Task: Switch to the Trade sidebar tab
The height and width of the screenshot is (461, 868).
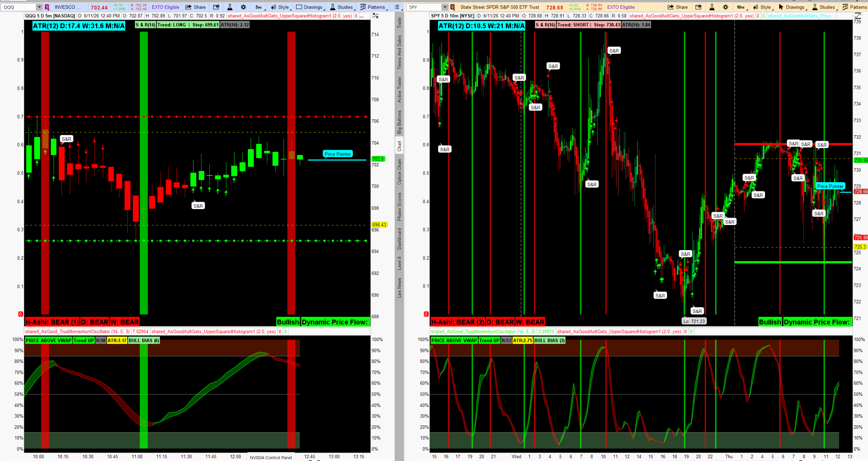Action: tap(399, 22)
